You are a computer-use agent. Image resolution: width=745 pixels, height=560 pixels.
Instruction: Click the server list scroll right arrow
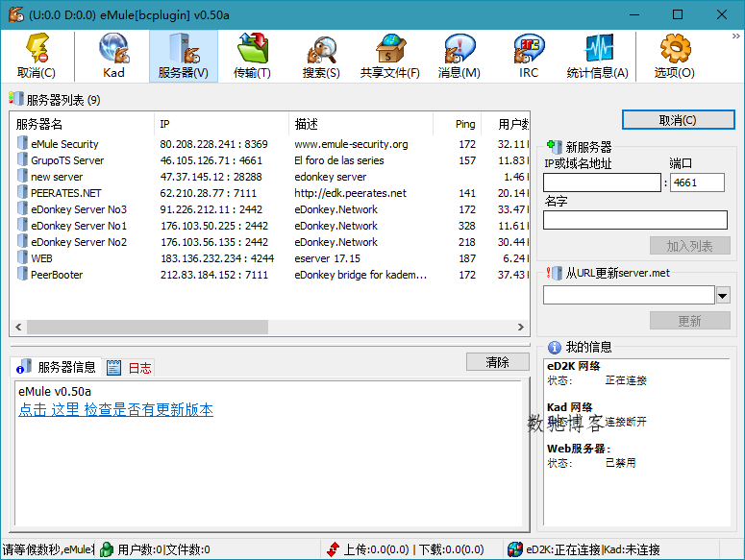click(521, 327)
